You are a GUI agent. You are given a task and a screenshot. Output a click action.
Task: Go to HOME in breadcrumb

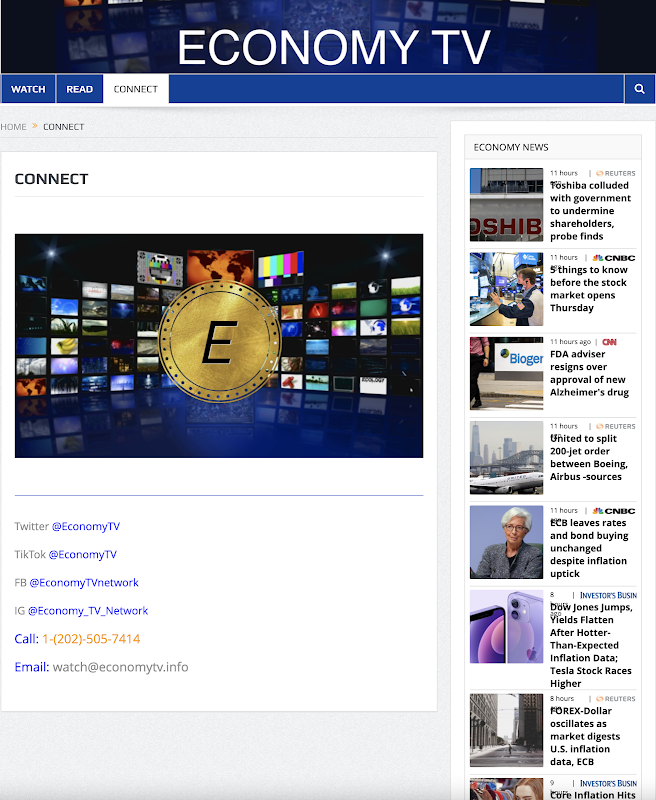click(13, 127)
